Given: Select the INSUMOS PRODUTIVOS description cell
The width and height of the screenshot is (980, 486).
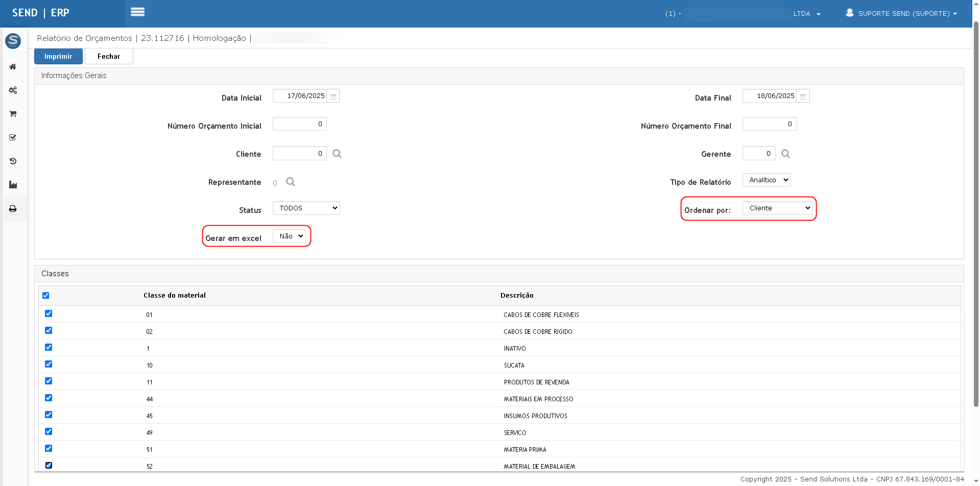Looking at the screenshot, I should [x=535, y=416].
